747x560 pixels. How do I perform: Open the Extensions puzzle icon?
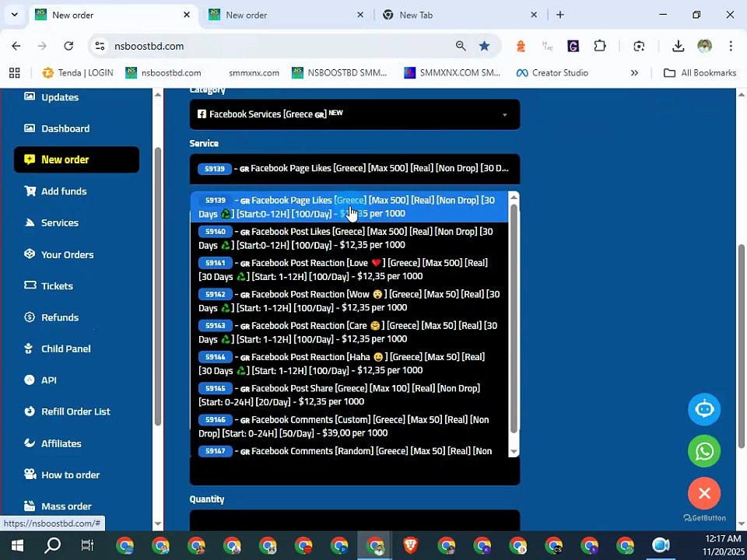(x=600, y=46)
